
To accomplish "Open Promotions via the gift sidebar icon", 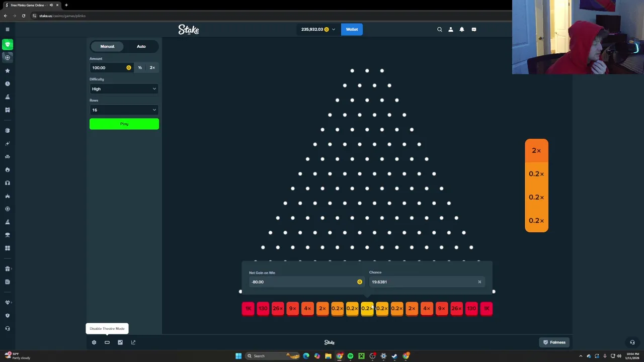I will 8,269.
